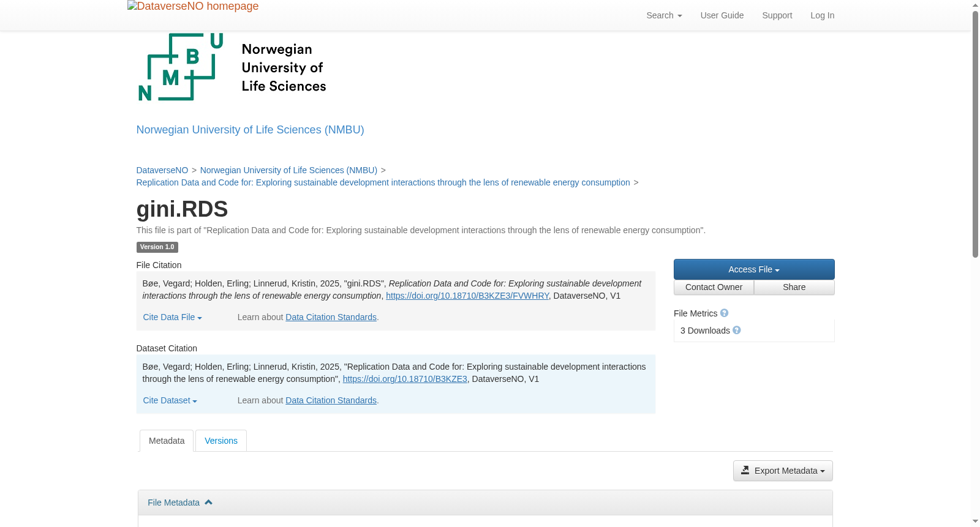The width and height of the screenshot is (980, 527).
Task: Open the Export Metadata dropdown
Action: [783, 471]
